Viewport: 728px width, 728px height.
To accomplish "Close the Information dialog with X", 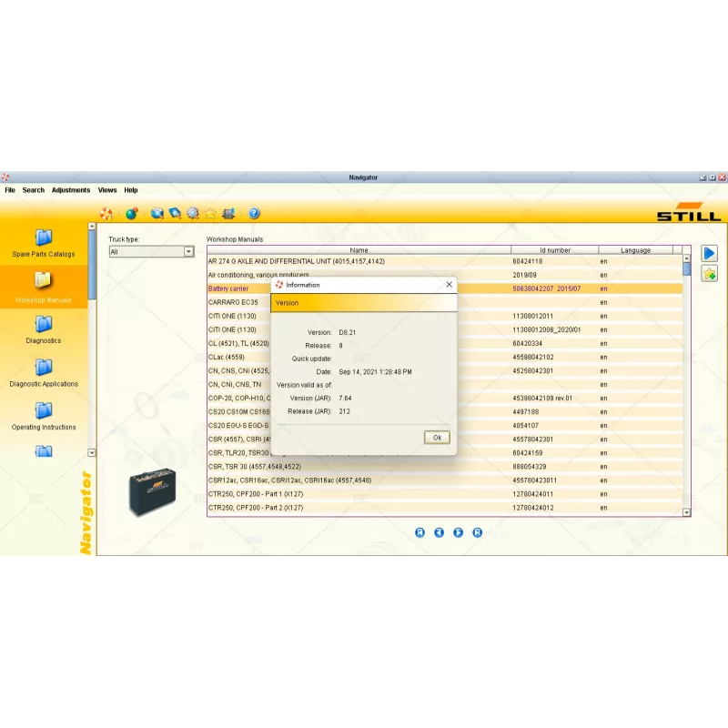I will 449,285.
